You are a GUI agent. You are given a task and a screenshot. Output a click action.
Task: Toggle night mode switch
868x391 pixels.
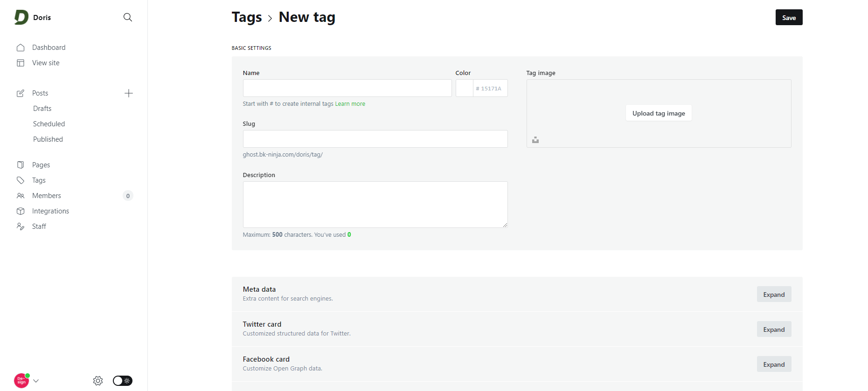click(123, 381)
